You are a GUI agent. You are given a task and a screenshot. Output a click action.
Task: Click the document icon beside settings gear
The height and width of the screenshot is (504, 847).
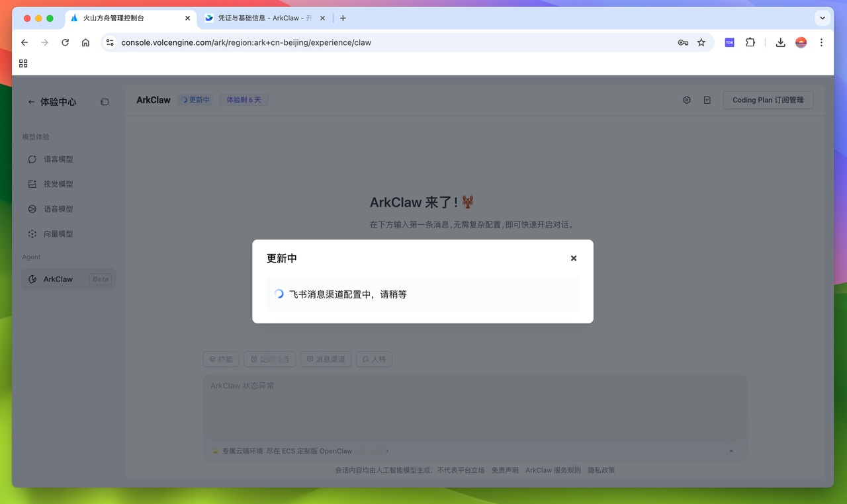point(707,99)
